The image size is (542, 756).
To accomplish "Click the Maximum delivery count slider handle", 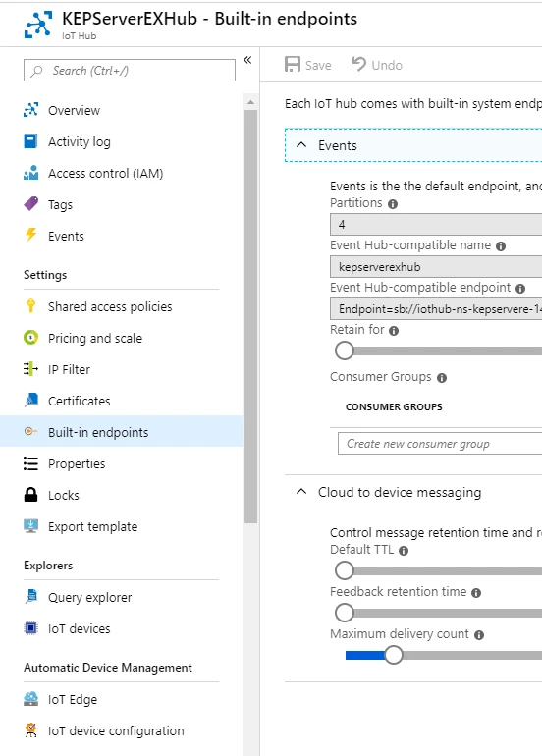I will tap(394, 655).
